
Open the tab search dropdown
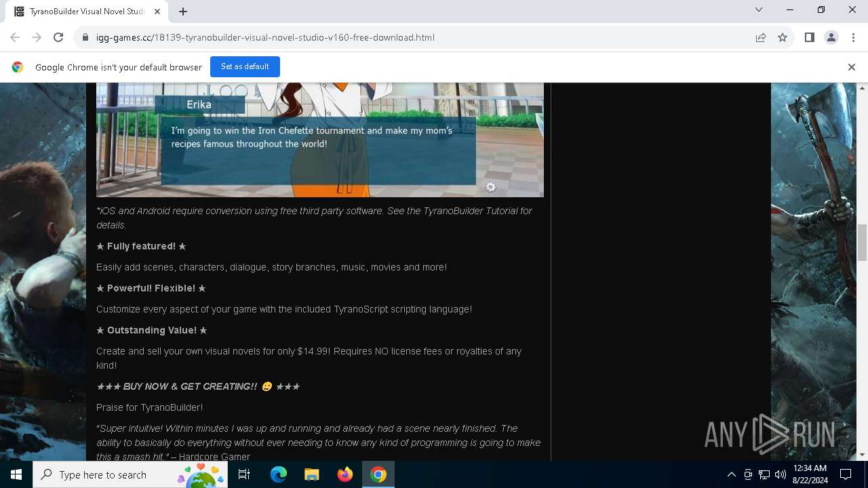[759, 9]
